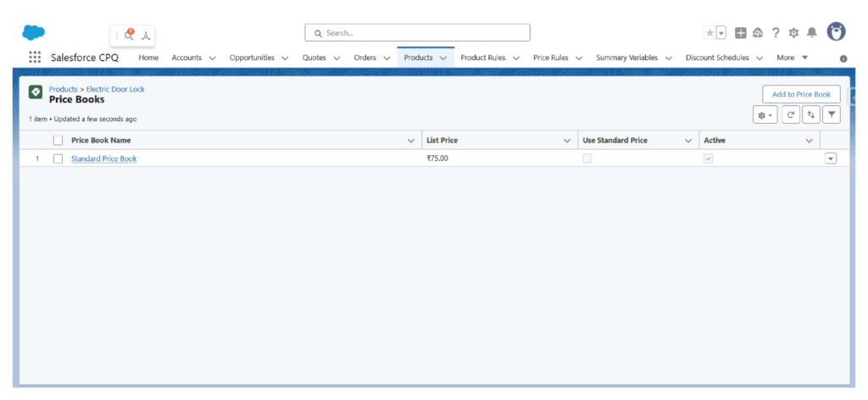868x400 pixels.
Task: Open the Orders tab
Action: pyautogui.click(x=364, y=58)
